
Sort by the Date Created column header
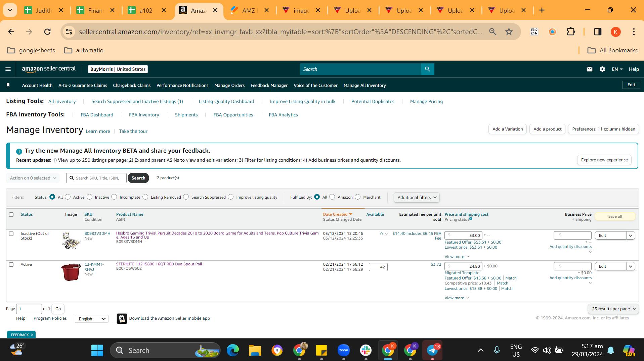[337, 214]
